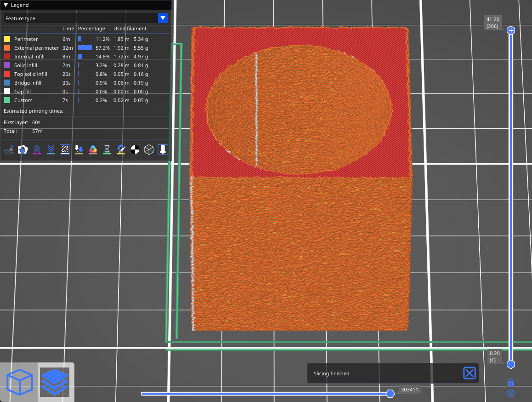
Task: Open vertical slider settings gear
Action: coord(510,393)
